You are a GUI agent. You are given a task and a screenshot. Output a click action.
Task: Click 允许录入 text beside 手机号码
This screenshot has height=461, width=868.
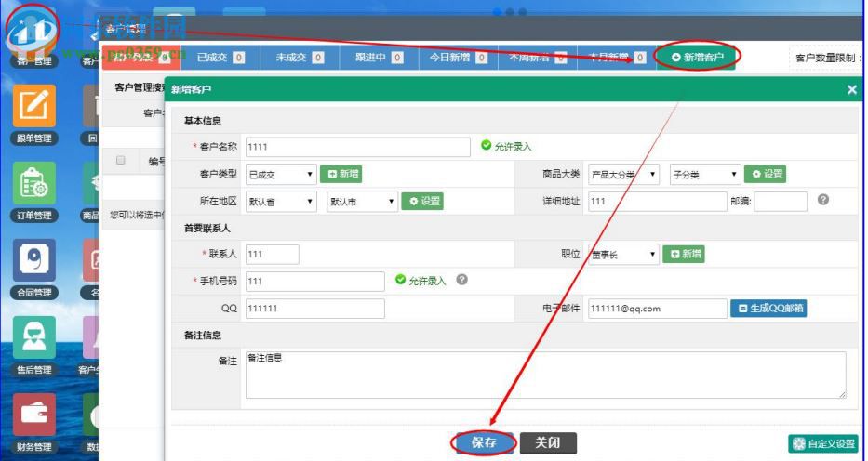click(427, 281)
